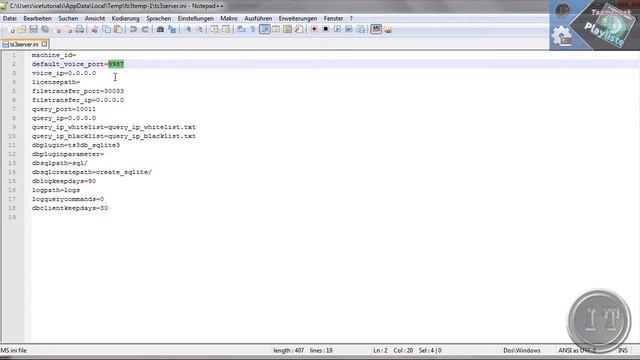Click the Save All toolbar icon
The height and width of the screenshot is (360, 640).
(x=45, y=29)
